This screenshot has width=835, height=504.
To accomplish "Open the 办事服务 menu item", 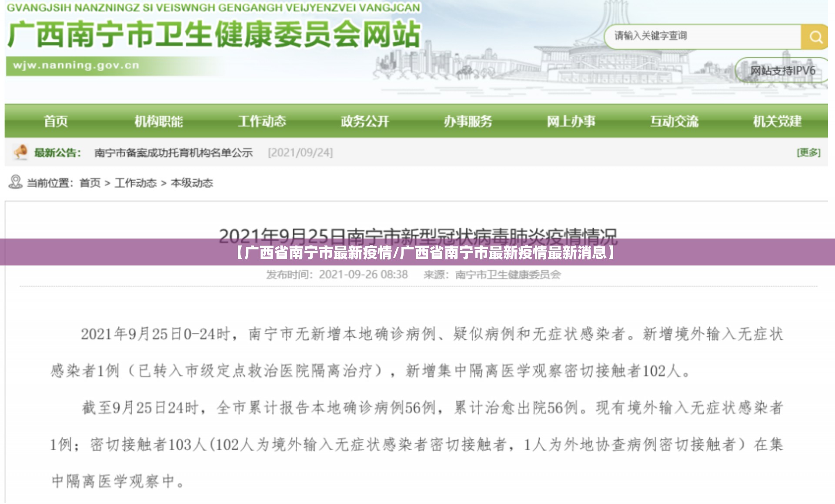I will coord(468,121).
